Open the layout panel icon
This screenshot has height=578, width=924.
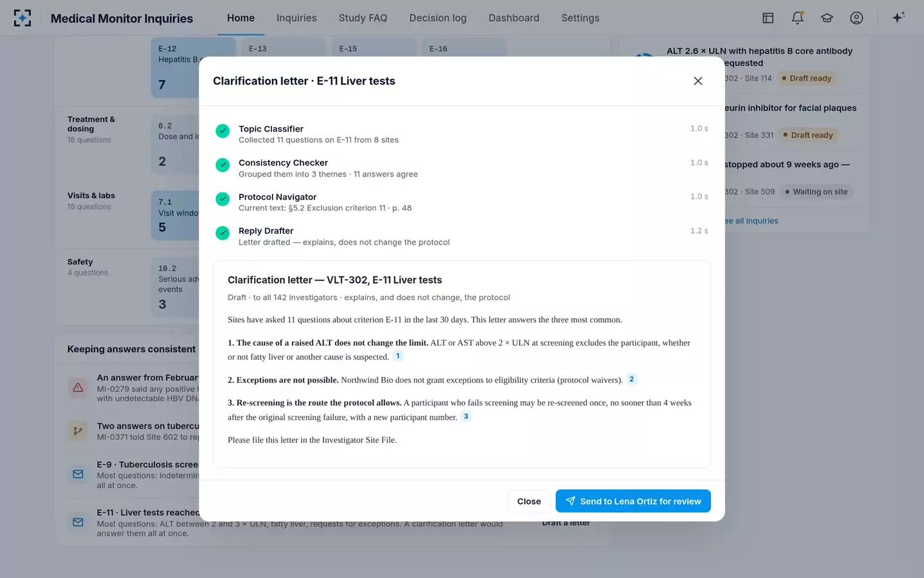[x=768, y=18]
